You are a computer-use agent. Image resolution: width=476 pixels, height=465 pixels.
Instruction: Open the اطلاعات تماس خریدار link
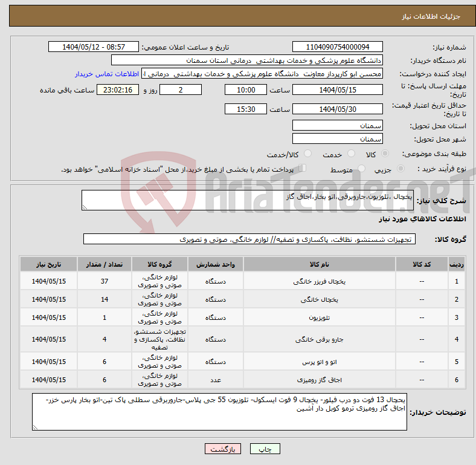107,74
